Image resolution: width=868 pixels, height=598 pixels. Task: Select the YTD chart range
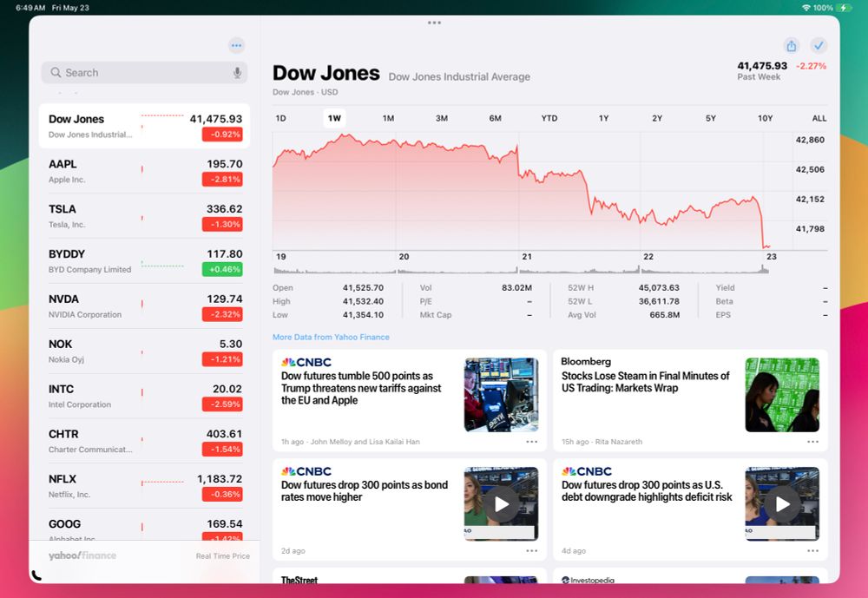pos(549,118)
